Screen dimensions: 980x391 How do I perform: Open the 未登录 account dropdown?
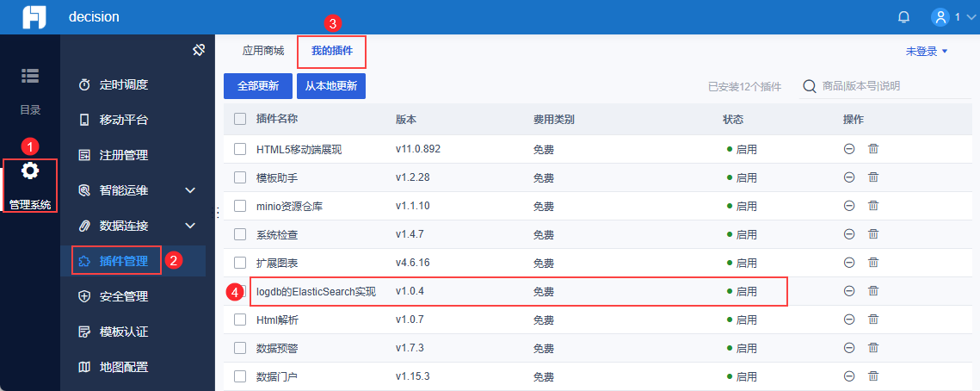927,52
